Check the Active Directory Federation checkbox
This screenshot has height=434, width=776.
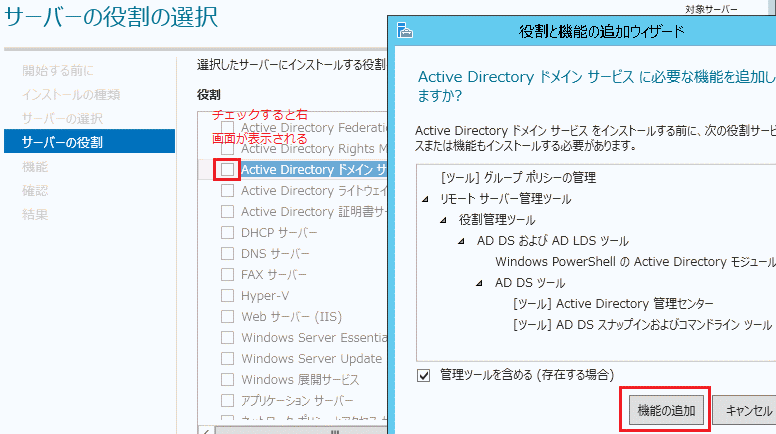[x=227, y=127]
